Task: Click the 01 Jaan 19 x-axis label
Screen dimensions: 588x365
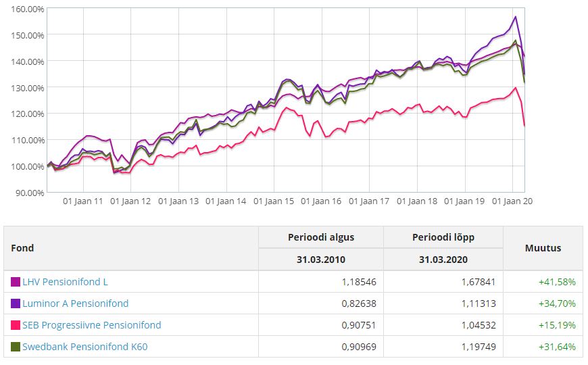Action: point(464,201)
